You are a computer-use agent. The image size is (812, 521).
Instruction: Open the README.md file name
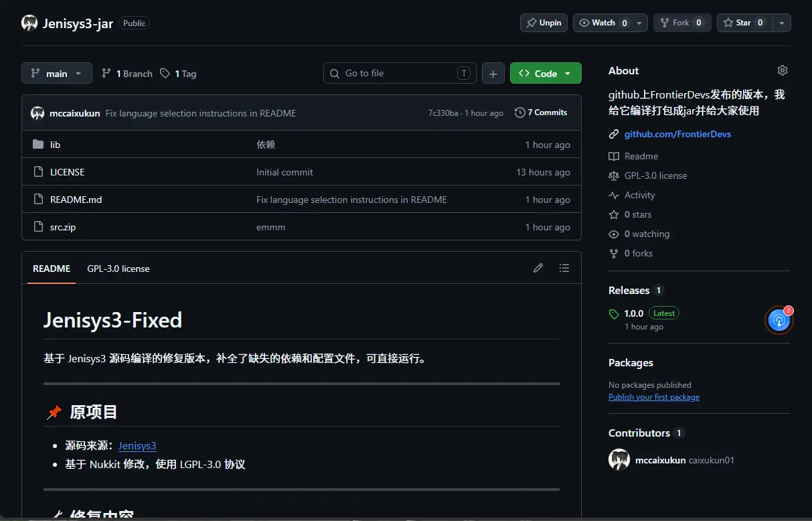pyautogui.click(x=76, y=200)
